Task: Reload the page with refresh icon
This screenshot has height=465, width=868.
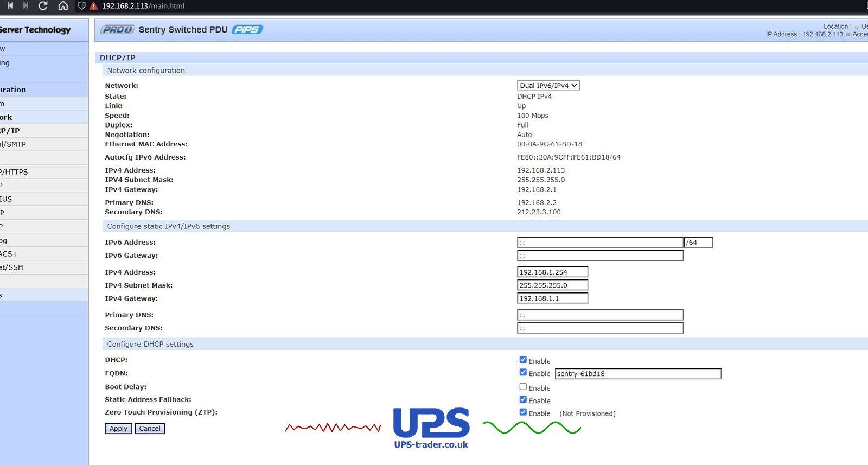Action: 43,5
